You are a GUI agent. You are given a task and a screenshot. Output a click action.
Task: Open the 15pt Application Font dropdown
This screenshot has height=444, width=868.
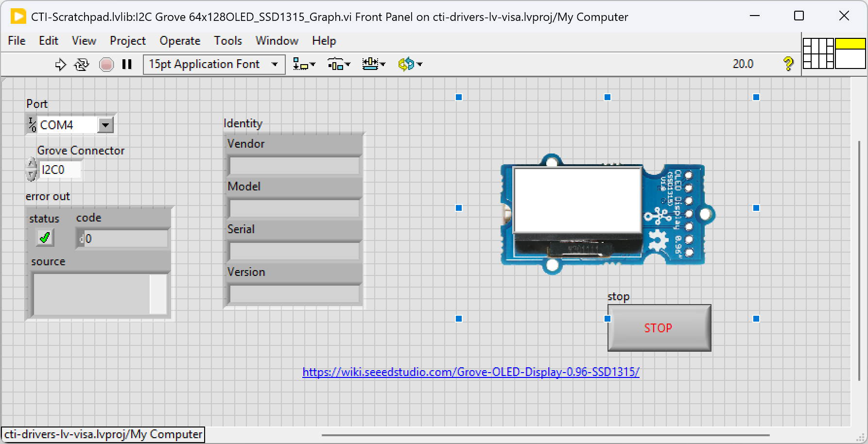tap(274, 64)
